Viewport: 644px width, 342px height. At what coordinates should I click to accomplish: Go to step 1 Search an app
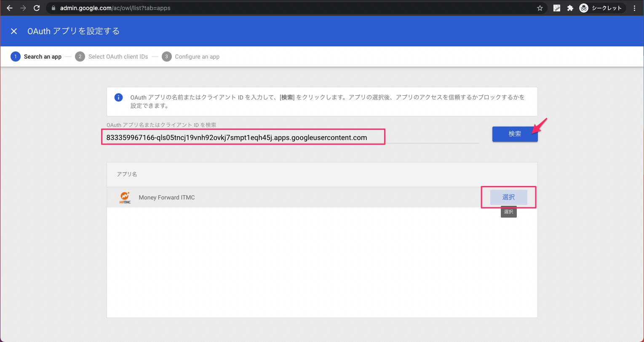36,57
